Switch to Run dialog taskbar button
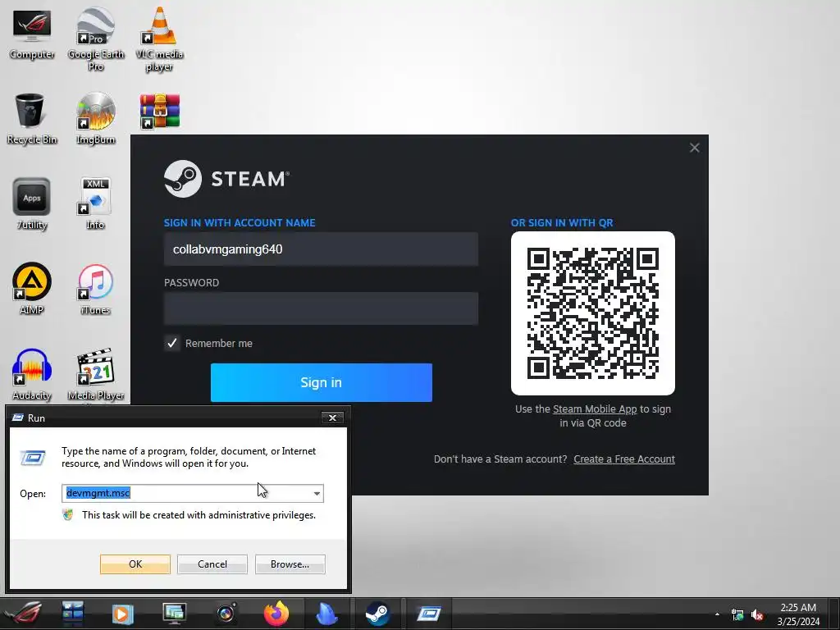The height and width of the screenshot is (630, 840). [428, 614]
